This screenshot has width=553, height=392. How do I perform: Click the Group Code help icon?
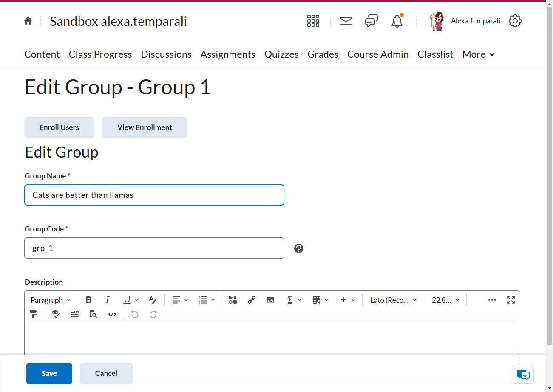click(x=299, y=248)
